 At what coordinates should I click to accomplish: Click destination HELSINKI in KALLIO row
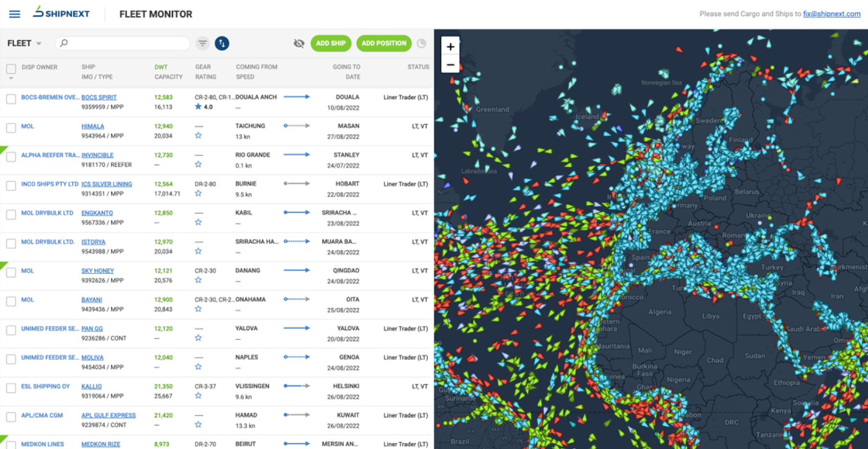click(x=346, y=387)
